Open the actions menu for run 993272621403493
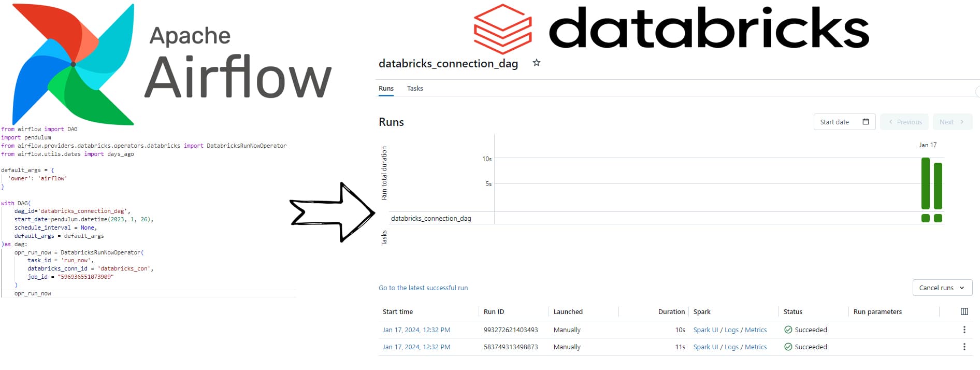The image size is (980, 370). click(x=964, y=330)
